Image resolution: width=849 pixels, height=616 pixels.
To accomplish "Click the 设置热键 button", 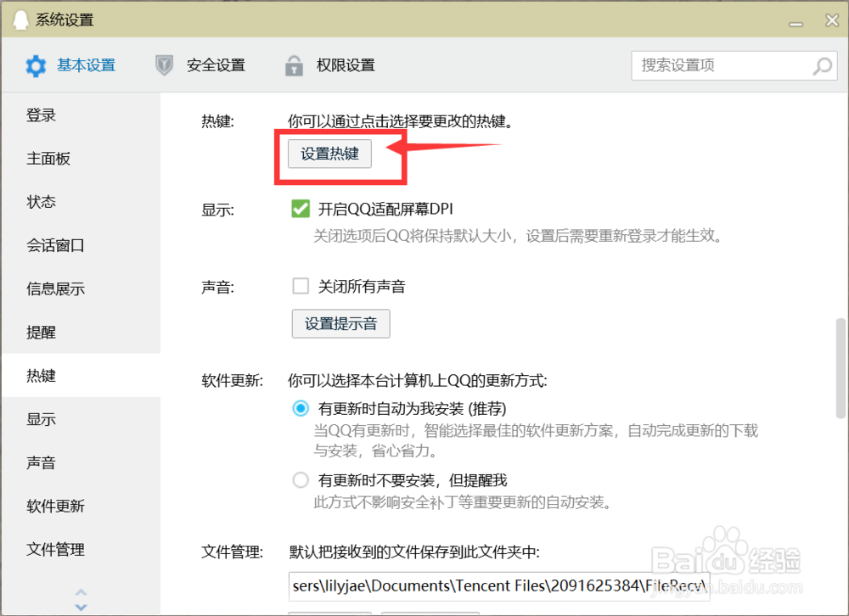I will coord(329,154).
